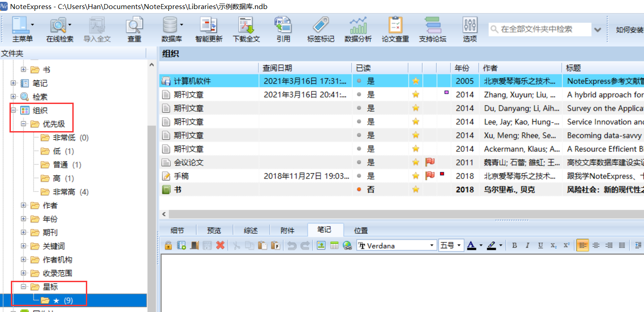Select the 非常高 (4) priority folder
The height and width of the screenshot is (312, 644).
click(71, 192)
